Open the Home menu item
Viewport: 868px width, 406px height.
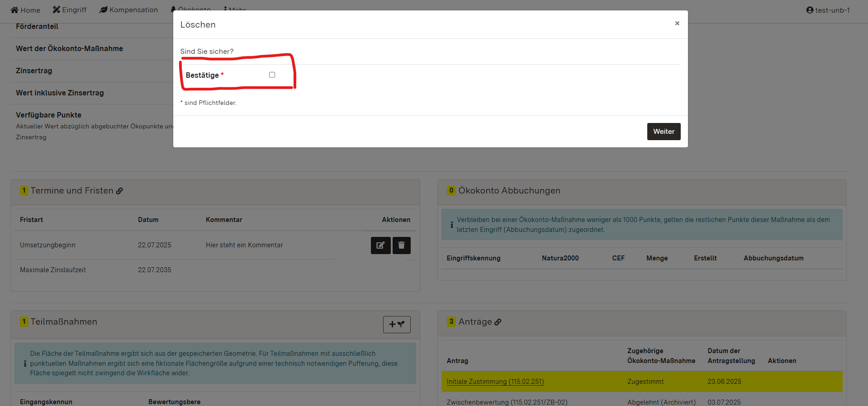[x=25, y=10]
